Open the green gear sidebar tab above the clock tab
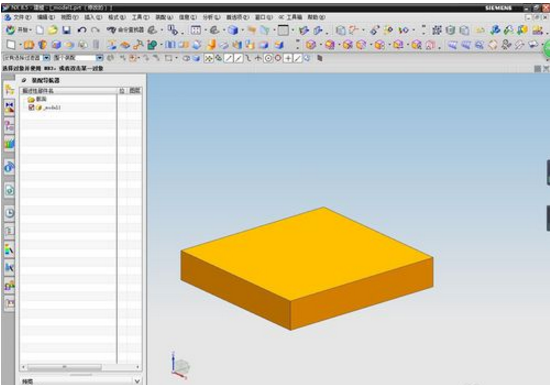 pos(9,190)
